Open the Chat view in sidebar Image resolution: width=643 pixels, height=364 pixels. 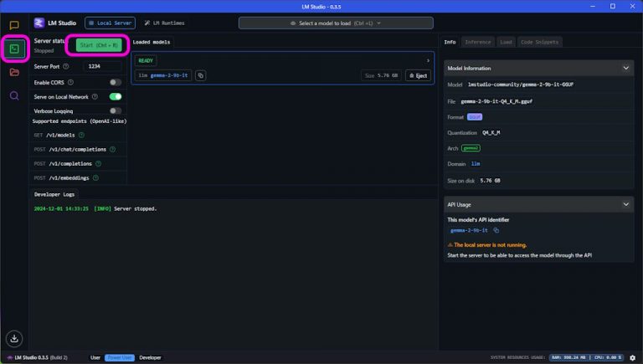click(14, 25)
